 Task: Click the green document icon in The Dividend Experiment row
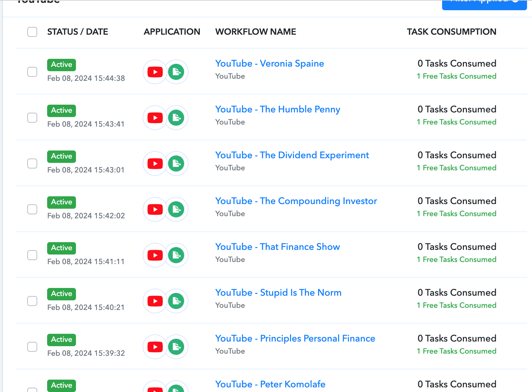coord(176,163)
